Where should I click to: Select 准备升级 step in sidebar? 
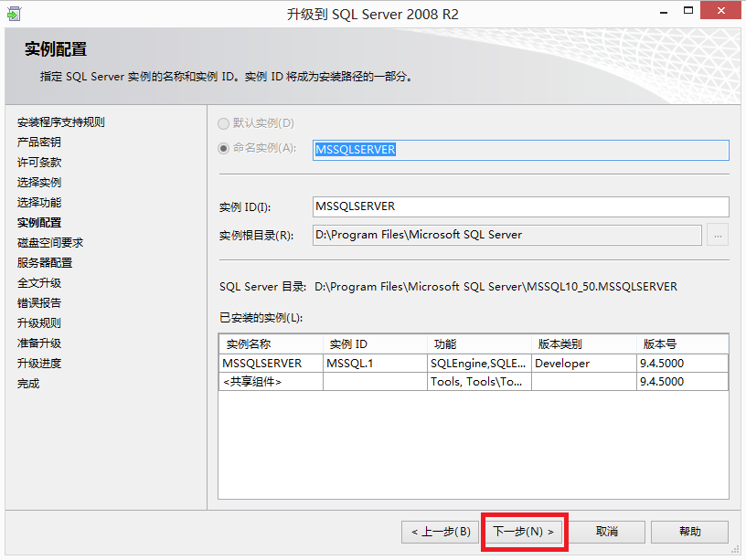[39, 343]
